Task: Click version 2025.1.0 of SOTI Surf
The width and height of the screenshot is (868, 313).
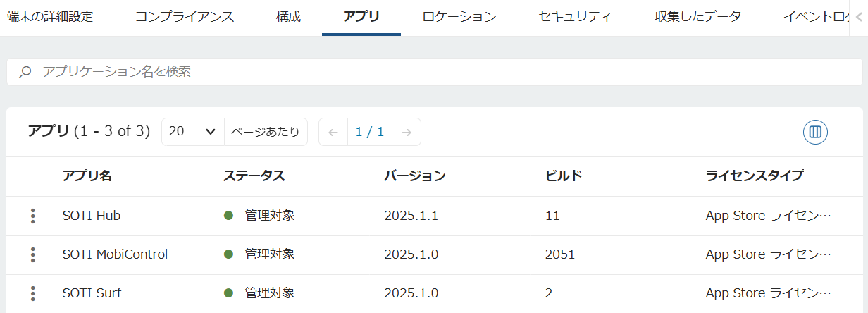Action: click(411, 293)
